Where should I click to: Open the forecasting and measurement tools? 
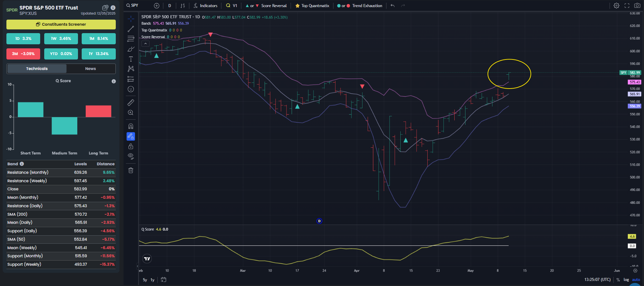click(131, 79)
